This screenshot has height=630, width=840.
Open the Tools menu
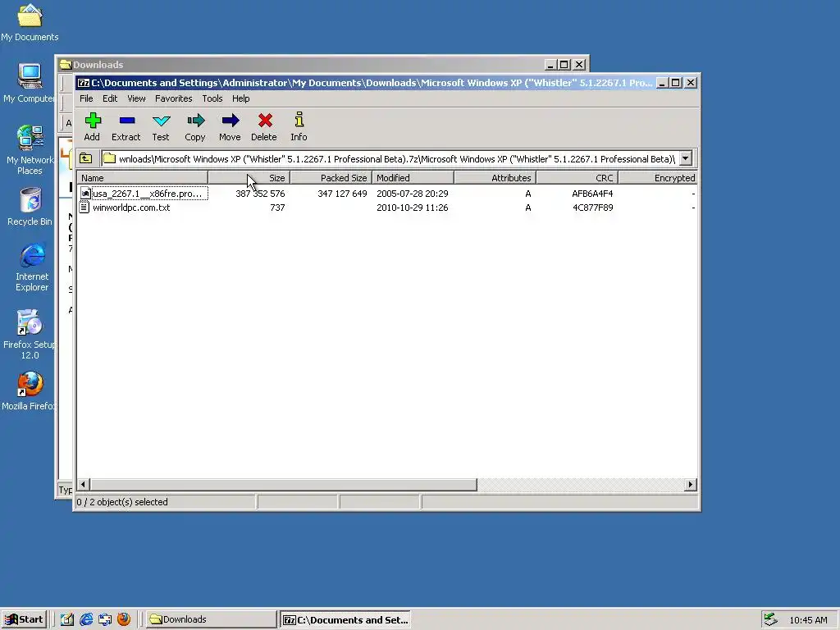212,98
